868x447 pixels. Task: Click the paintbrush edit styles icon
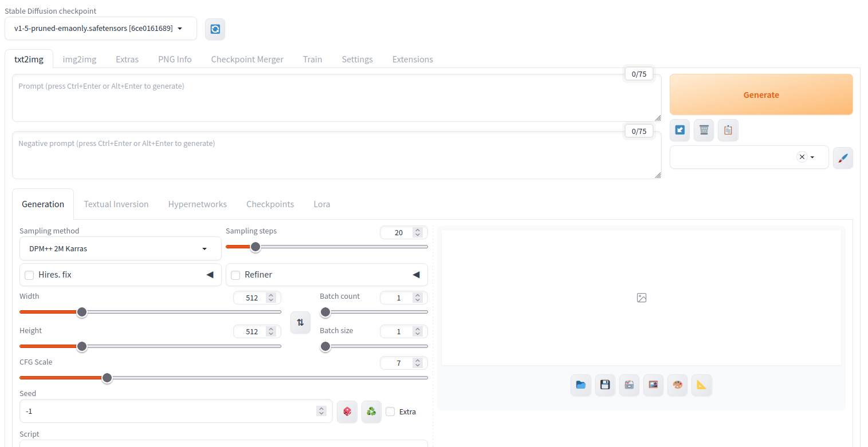pos(842,158)
